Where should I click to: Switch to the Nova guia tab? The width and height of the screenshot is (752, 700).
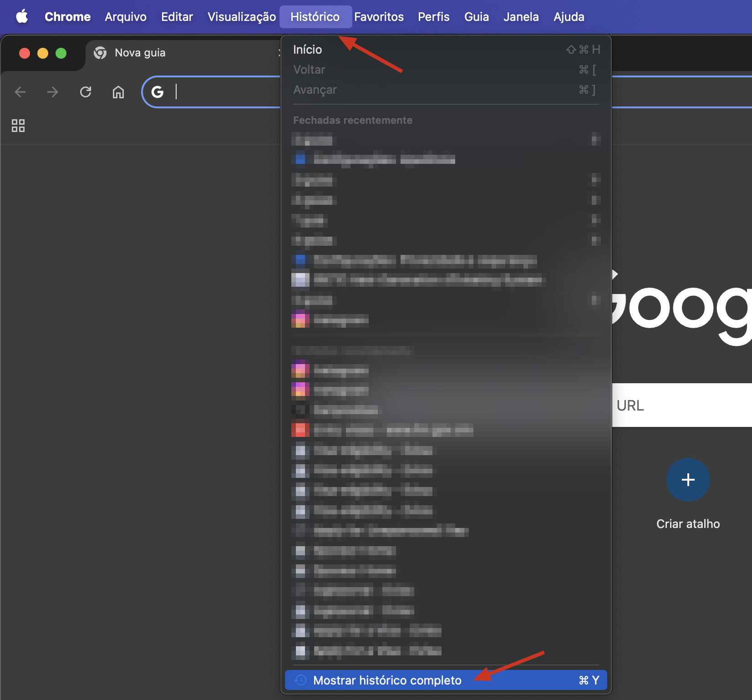pyautogui.click(x=139, y=53)
